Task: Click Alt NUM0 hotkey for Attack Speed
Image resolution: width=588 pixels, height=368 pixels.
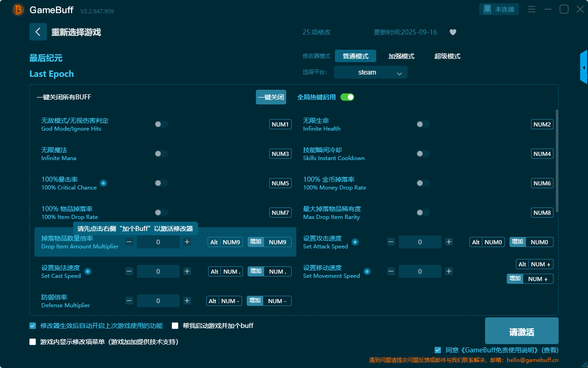Action: pyautogui.click(x=487, y=242)
